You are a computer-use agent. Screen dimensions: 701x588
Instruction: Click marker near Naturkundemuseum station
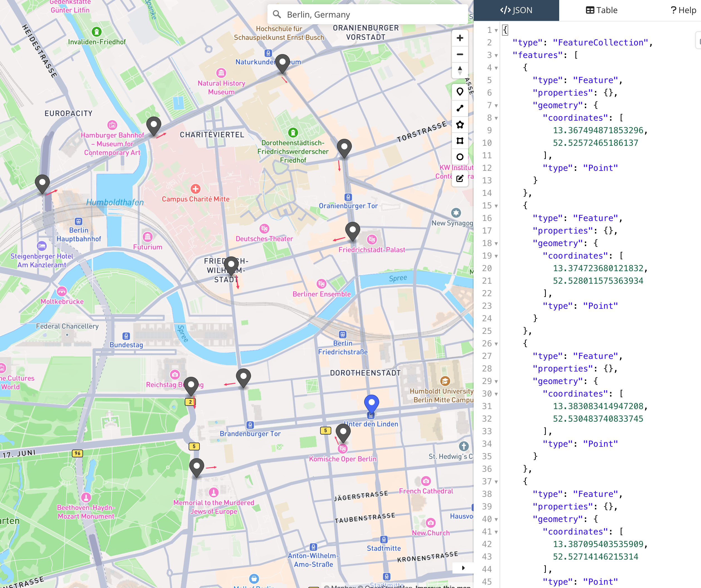(283, 64)
